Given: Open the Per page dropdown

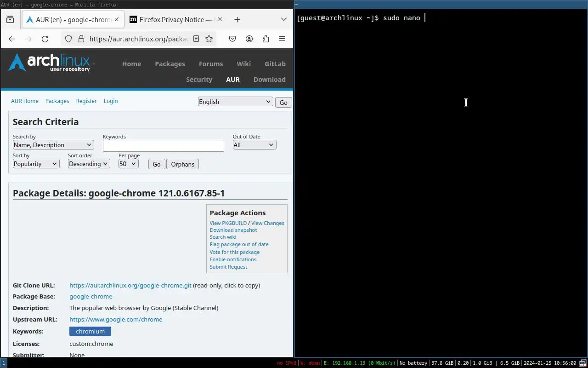Looking at the screenshot, I should coord(129,164).
